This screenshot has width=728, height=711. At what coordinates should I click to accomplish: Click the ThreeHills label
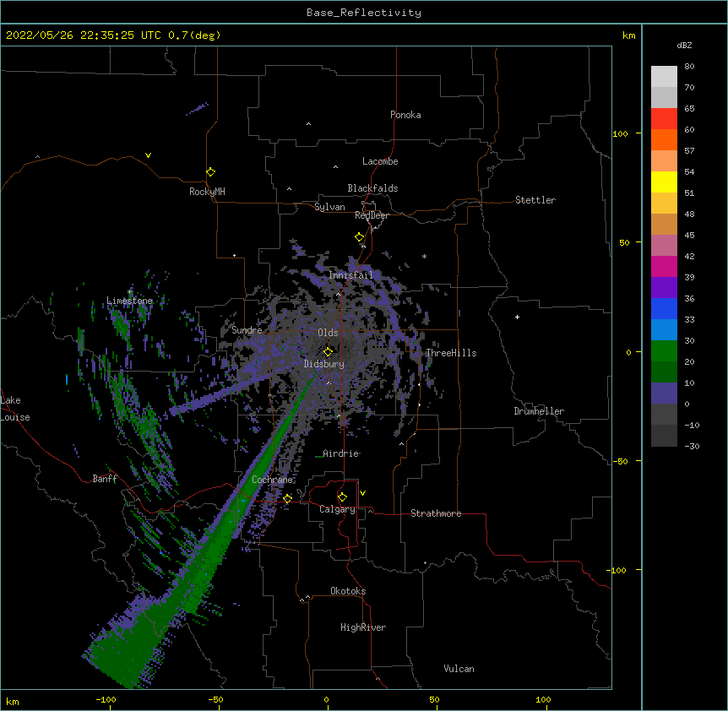point(451,353)
